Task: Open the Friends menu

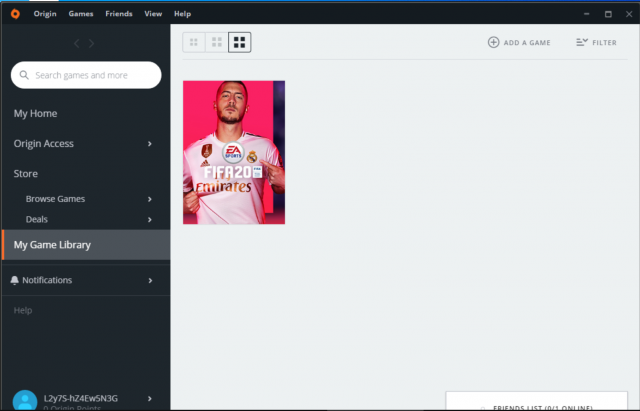Action: point(119,14)
